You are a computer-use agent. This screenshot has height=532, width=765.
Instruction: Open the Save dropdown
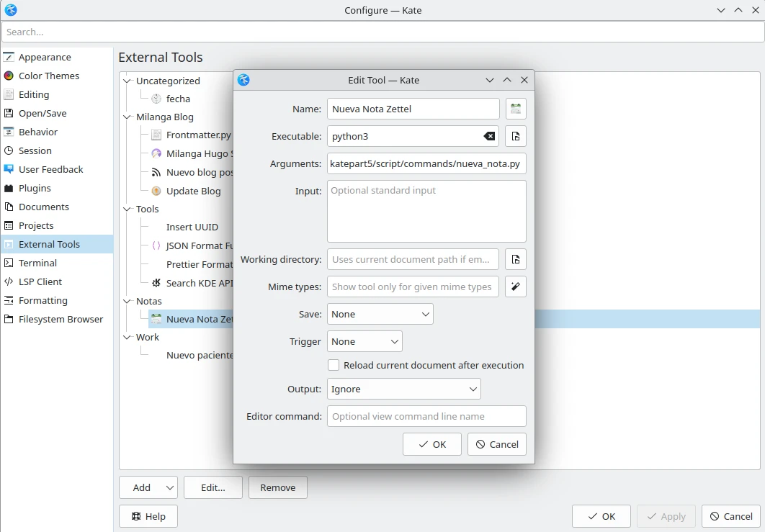[380, 314]
